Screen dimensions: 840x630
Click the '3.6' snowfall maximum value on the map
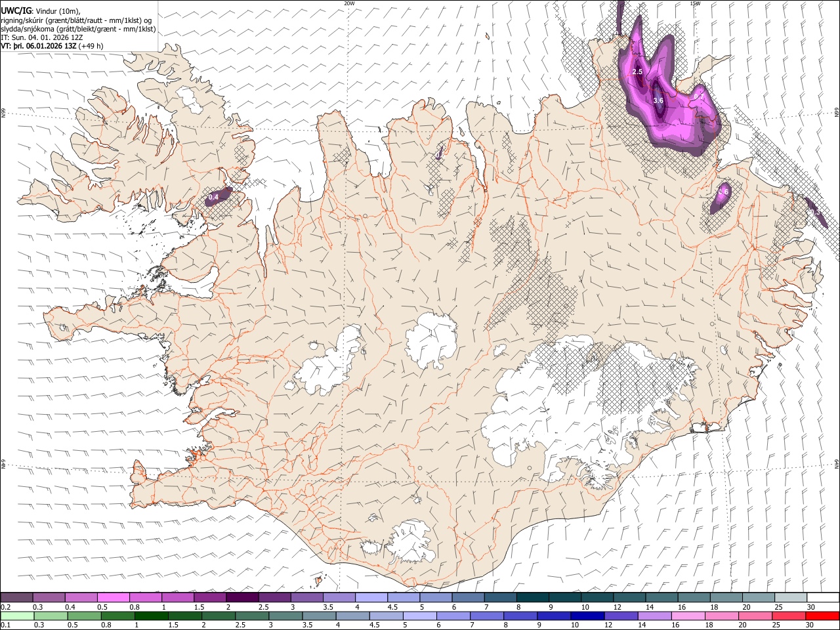(x=659, y=100)
